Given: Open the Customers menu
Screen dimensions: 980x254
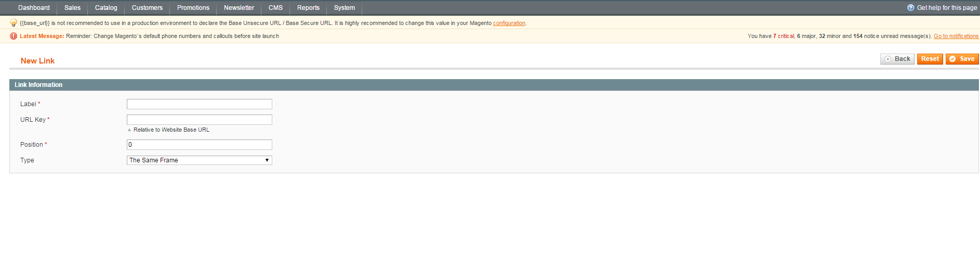Looking at the screenshot, I should [147, 8].
